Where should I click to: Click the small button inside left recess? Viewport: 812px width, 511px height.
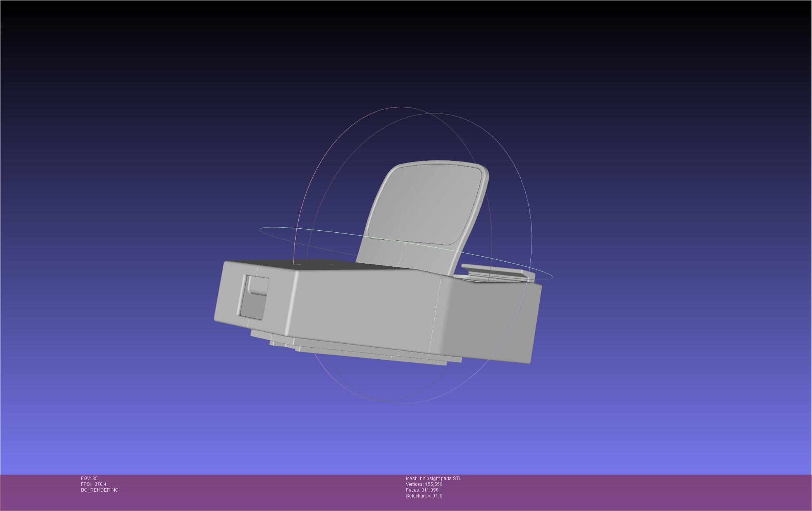pyautogui.click(x=259, y=286)
